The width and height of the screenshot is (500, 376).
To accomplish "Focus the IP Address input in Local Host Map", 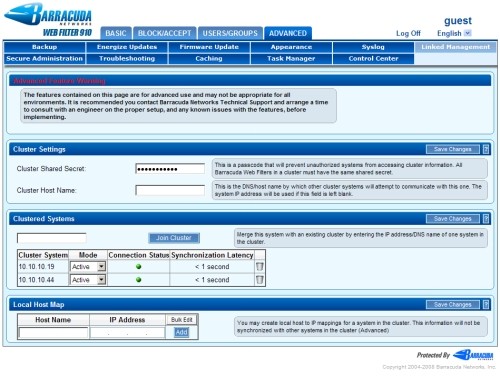I will tap(127, 333).
